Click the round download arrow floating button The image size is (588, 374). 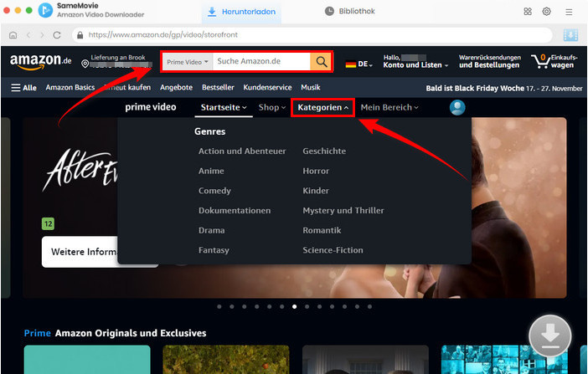(x=549, y=336)
